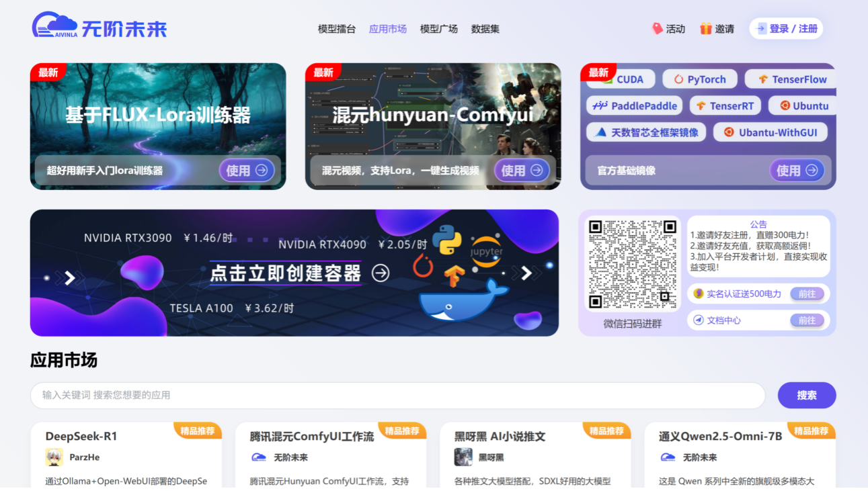Viewport: 868px width, 491px height.
Task: Focus the 输入关键词 search field
Action: pyautogui.click(x=397, y=395)
